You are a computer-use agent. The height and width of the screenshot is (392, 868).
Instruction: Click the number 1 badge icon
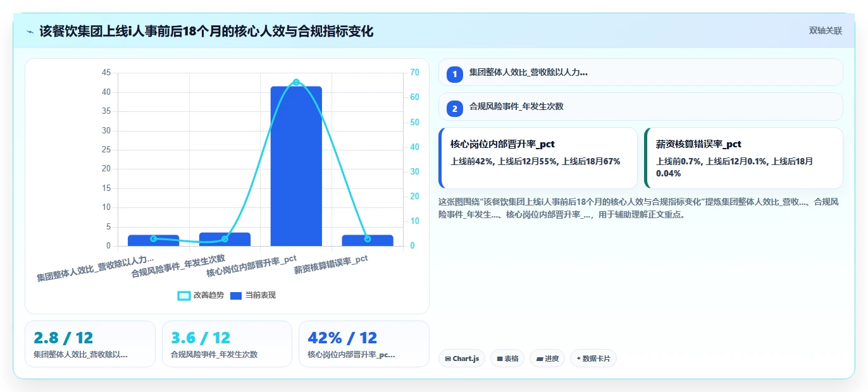tap(455, 74)
